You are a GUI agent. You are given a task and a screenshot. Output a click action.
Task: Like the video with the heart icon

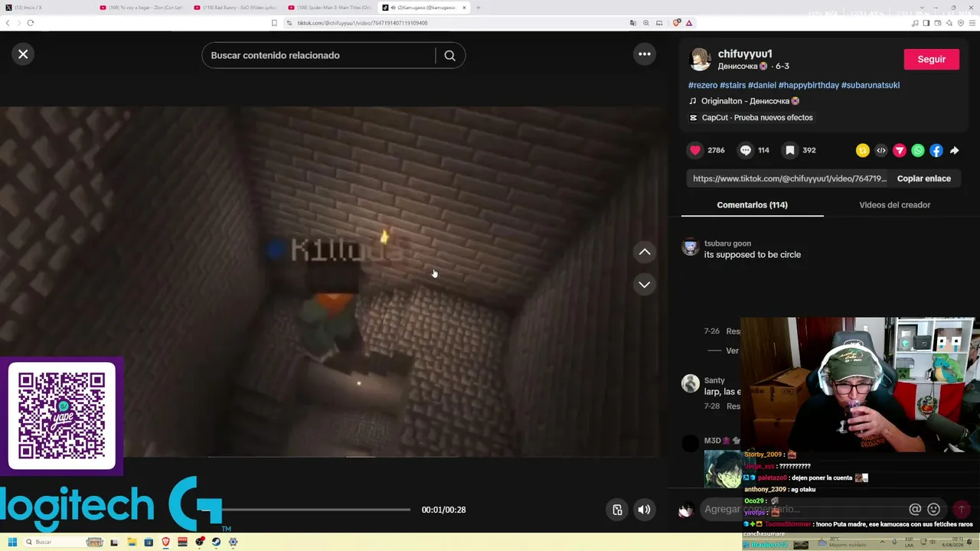click(695, 150)
